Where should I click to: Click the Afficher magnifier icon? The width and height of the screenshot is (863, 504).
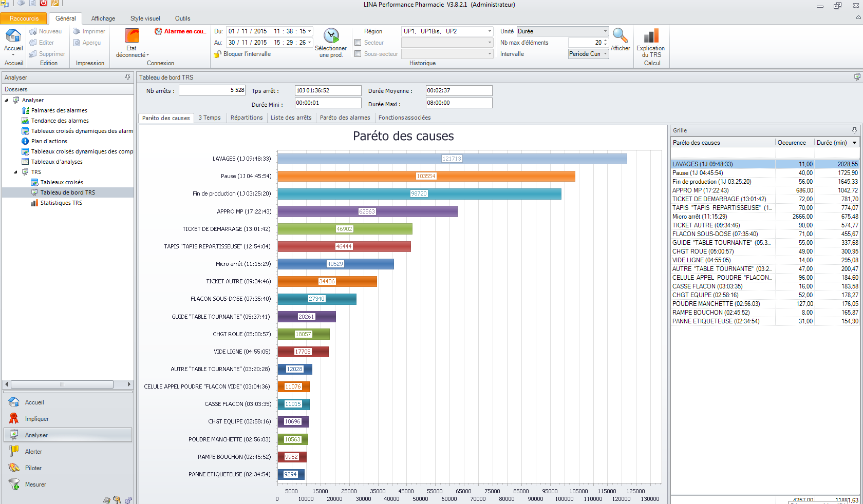pos(621,35)
